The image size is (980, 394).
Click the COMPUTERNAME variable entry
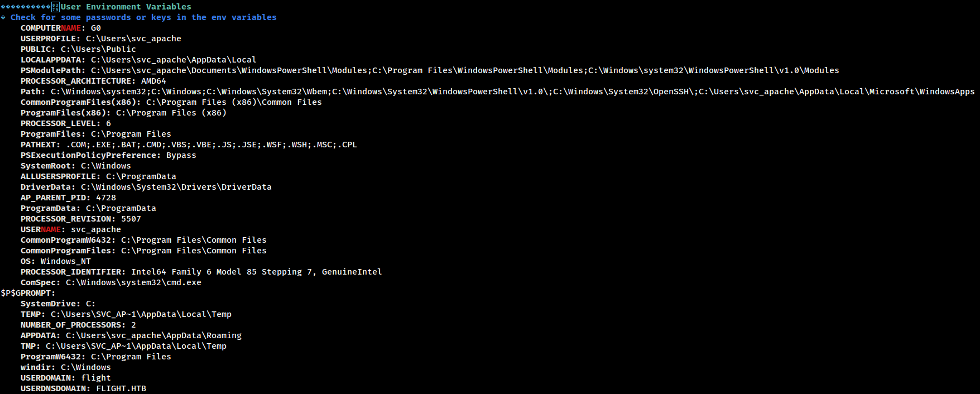(x=61, y=28)
